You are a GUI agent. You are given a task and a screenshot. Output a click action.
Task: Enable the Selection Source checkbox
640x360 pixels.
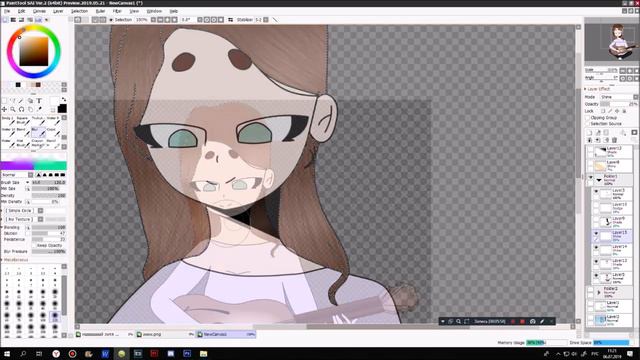coord(587,124)
